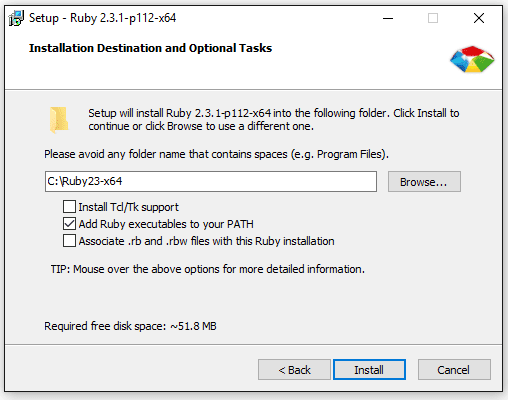This screenshot has width=508, height=400.
Task: Close the Ruby Setup window
Action: (479, 18)
